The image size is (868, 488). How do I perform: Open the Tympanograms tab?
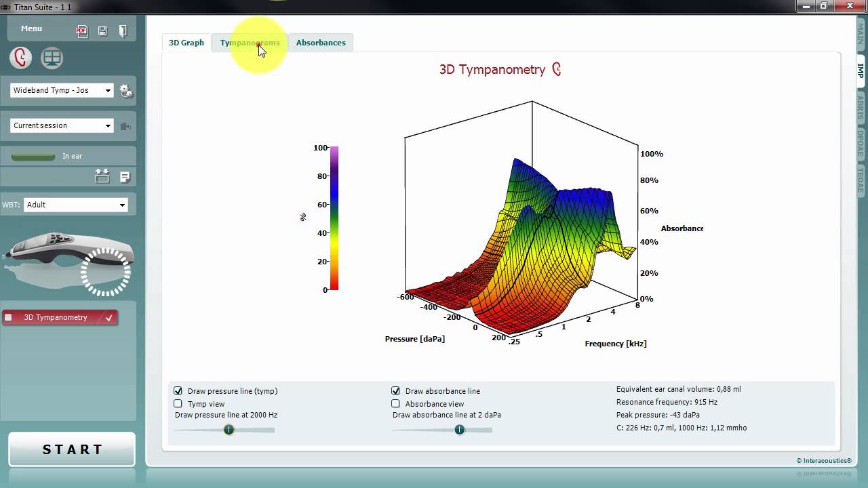click(x=250, y=43)
